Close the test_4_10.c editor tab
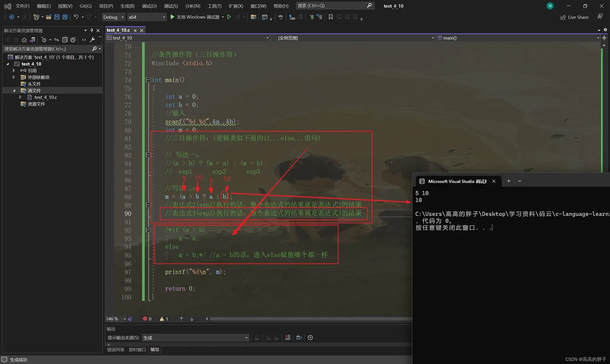 click(x=142, y=30)
